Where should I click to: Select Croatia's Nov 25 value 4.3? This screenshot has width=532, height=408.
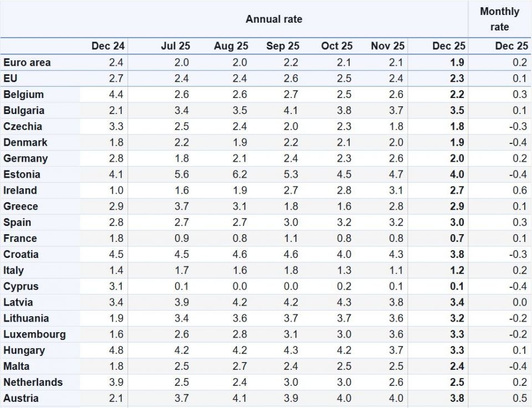397,255
